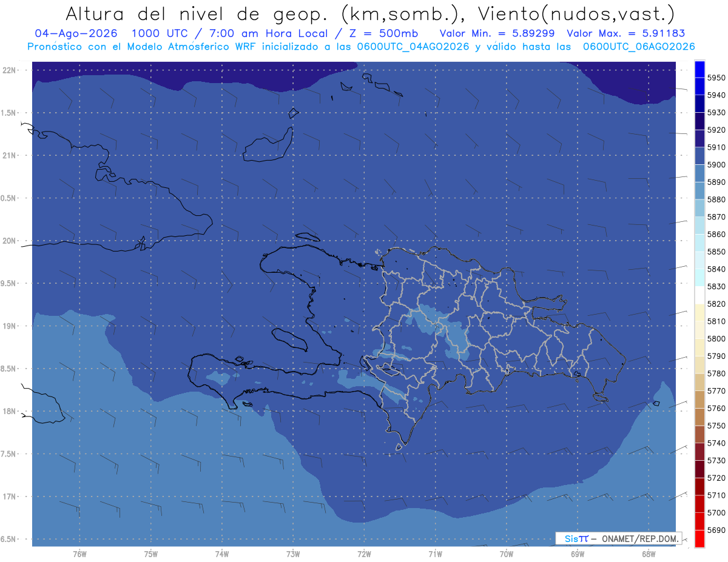This screenshot has height=562, width=728.
Task: Click the 69W longitude axis label
Action: (x=578, y=554)
